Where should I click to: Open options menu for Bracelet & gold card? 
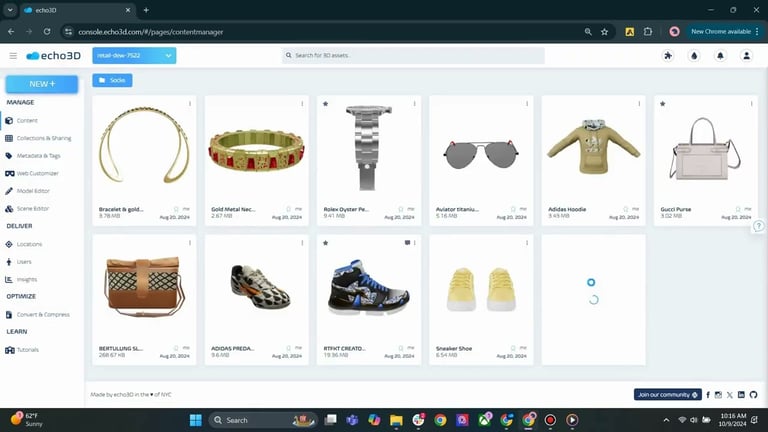(x=190, y=104)
